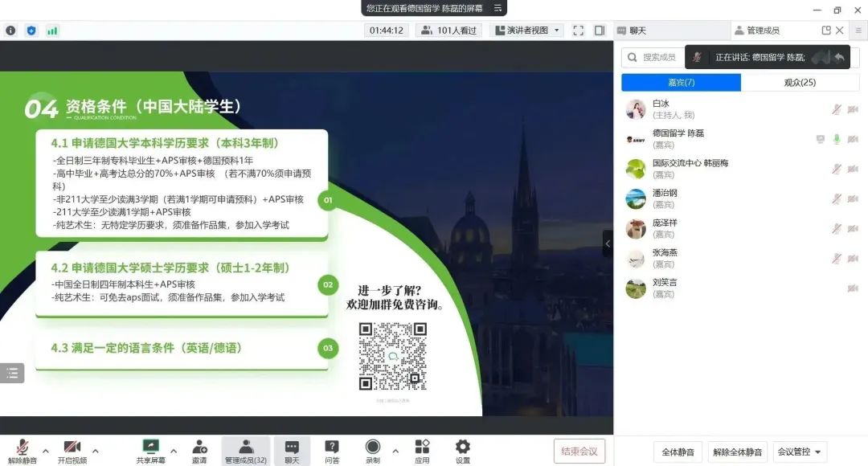The height and width of the screenshot is (466, 868).
Task: Click the 全体静音 button
Action: point(678,452)
